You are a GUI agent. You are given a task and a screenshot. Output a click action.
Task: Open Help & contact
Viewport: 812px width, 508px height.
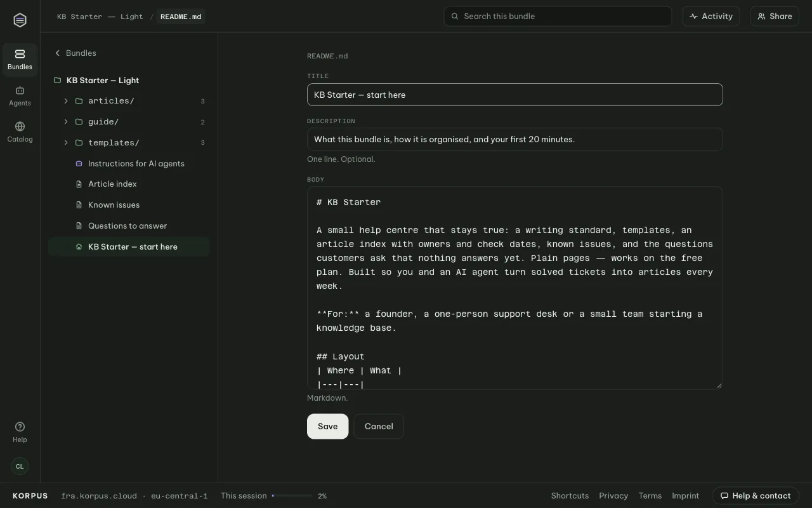[x=756, y=496]
